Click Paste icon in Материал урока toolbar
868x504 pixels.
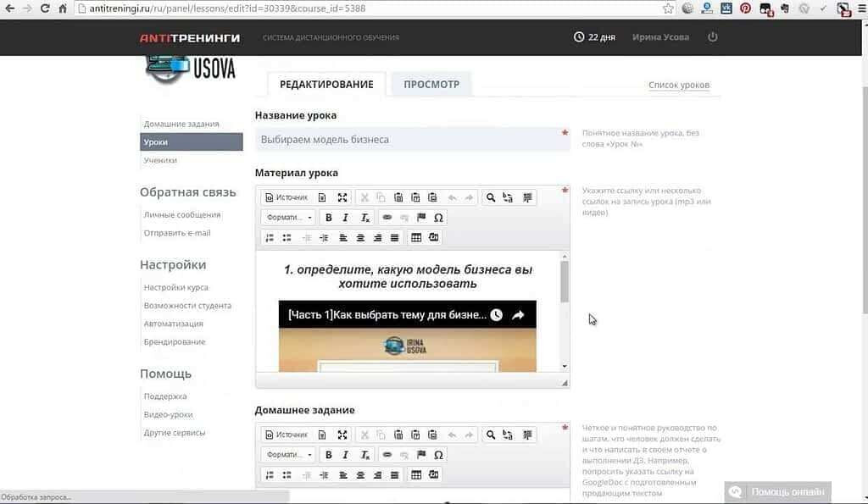coord(398,197)
